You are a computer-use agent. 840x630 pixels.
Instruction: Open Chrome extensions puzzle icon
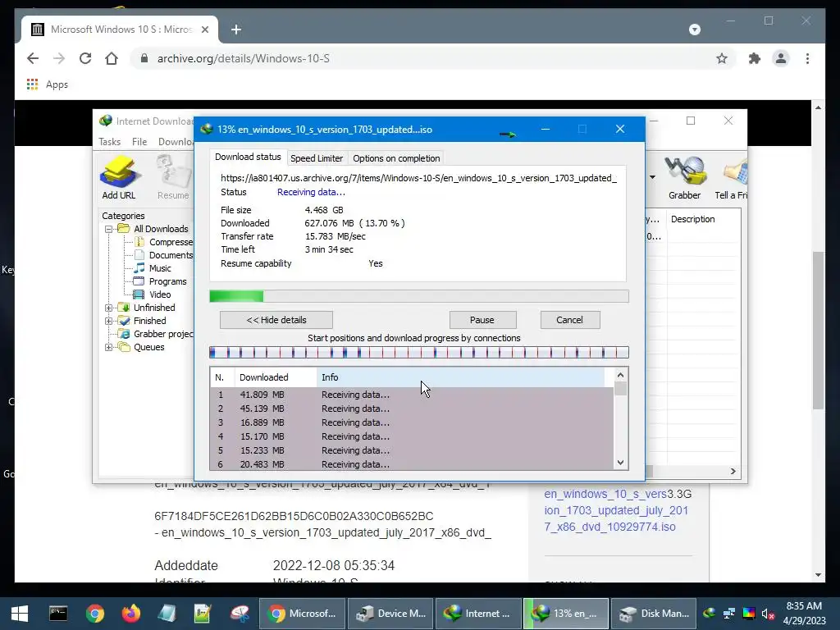click(755, 58)
